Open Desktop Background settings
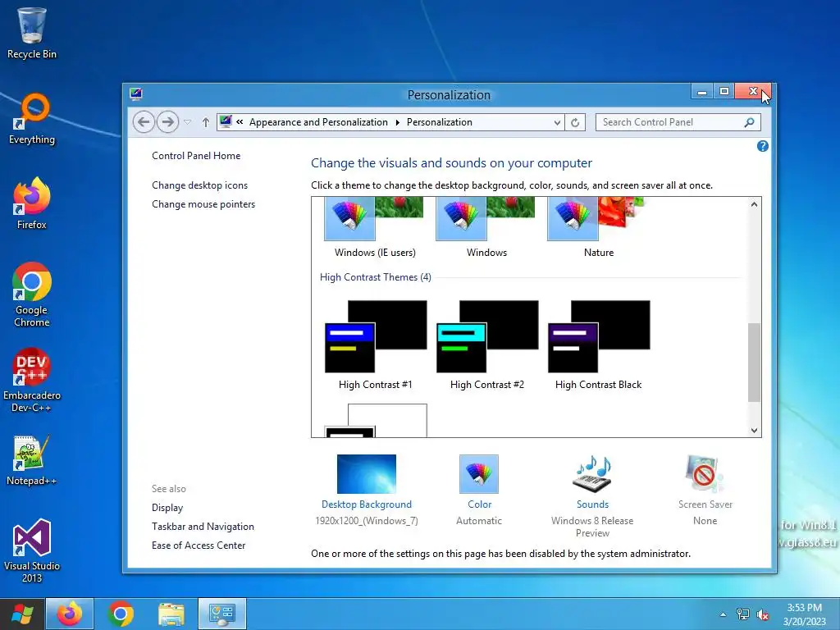This screenshot has width=840, height=630. pyautogui.click(x=367, y=482)
